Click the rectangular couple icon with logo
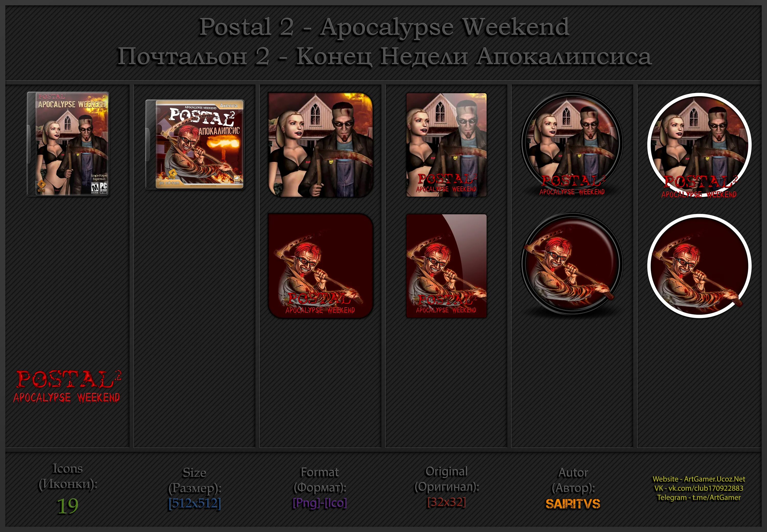 pos(446,145)
